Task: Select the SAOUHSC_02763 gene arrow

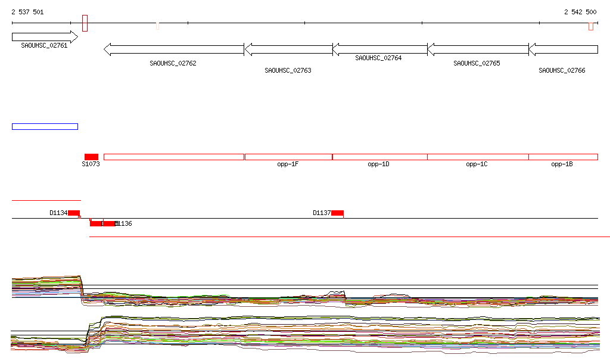Action: click(288, 49)
